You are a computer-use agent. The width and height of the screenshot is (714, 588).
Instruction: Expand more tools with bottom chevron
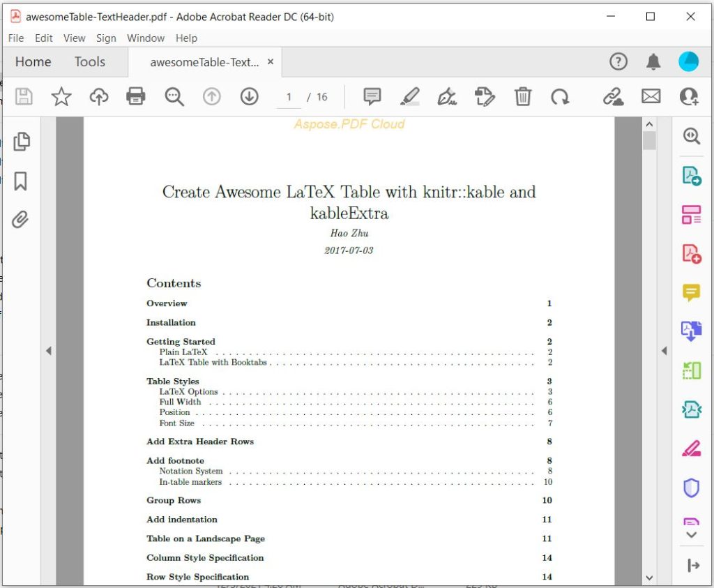[691, 534]
